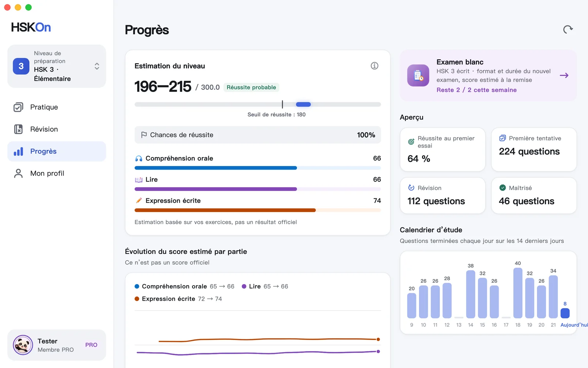Click the panda avatar of Tester
The image size is (588, 368).
pos(23,345)
